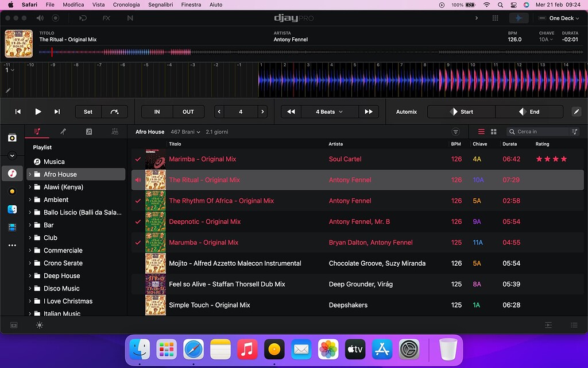Open the Automix edit pencil icon
This screenshot has width=588, height=368.
576,112
